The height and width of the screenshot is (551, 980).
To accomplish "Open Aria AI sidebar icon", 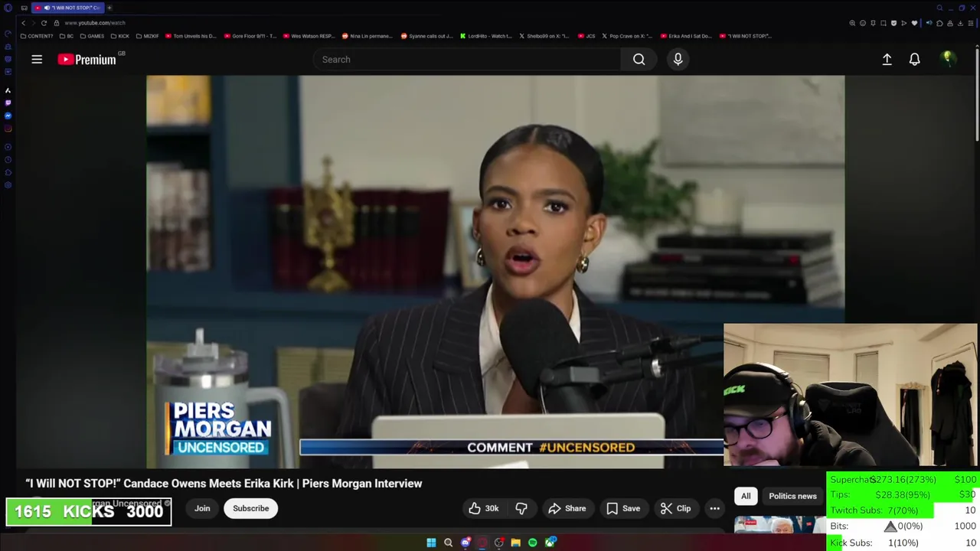I will (x=8, y=90).
